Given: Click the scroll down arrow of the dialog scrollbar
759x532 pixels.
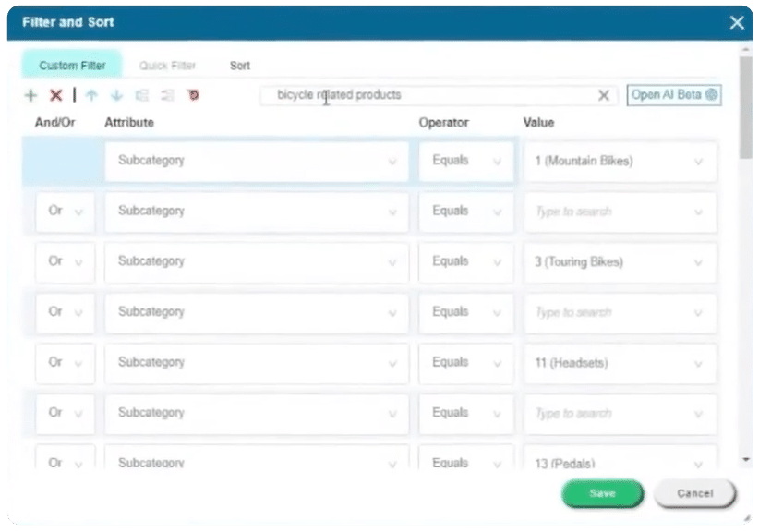Looking at the screenshot, I should (x=746, y=459).
